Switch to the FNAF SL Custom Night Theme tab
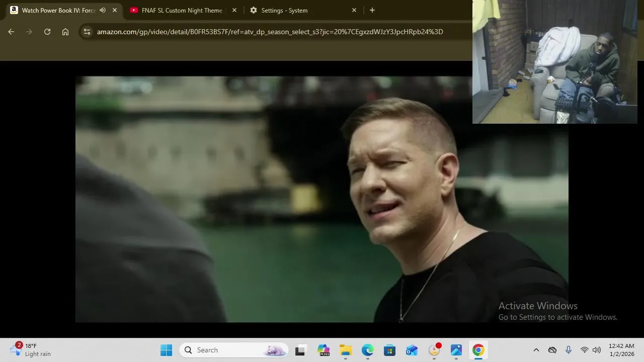644x362 pixels. pyautogui.click(x=182, y=10)
